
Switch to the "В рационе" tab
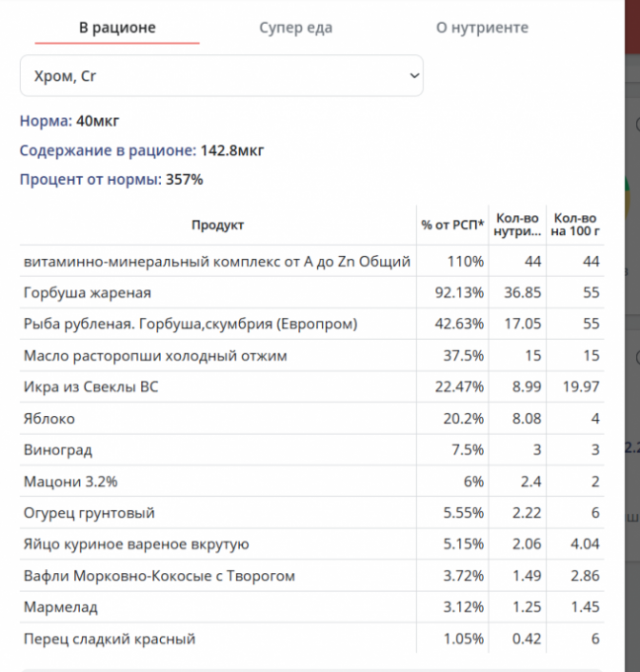point(117,28)
